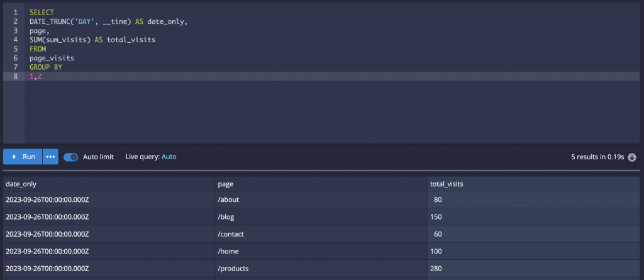The width and height of the screenshot is (644, 280).
Task: Click the "5 results in 0.19s" label
Action: point(598,157)
